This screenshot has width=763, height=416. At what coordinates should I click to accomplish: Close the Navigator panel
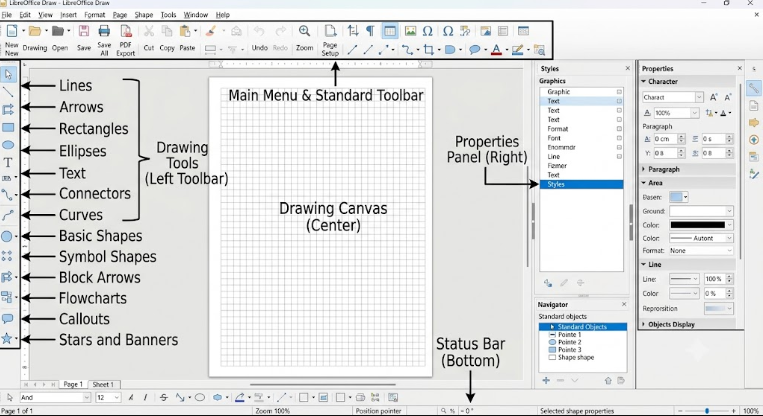point(624,304)
